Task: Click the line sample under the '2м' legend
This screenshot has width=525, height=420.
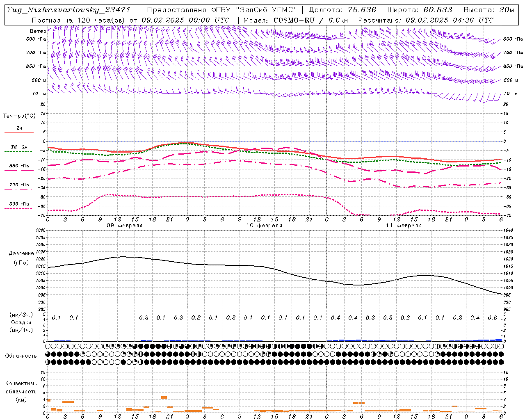Action: pyautogui.click(x=19, y=133)
